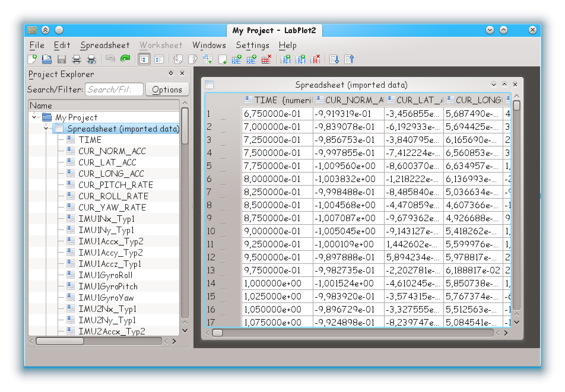Click the spreadsheet horizontal scrollbar handle
Viewport: 565px width, 392px height.
tap(218, 333)
